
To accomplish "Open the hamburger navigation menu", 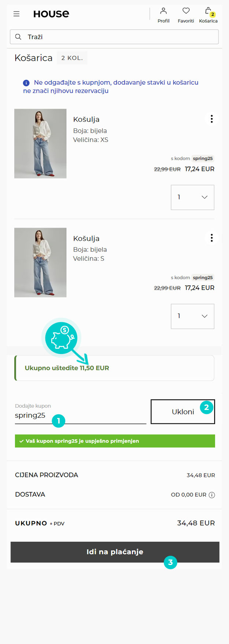I will (16, 14).
